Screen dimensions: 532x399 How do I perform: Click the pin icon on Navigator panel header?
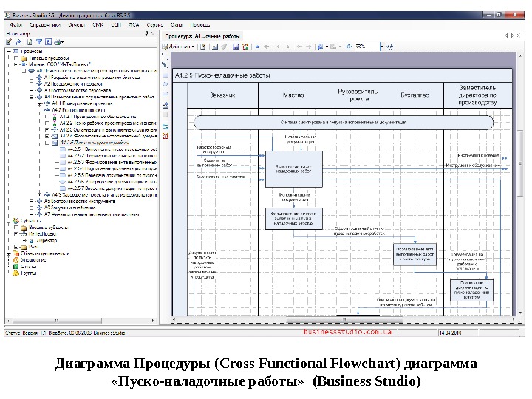[146, 33]
